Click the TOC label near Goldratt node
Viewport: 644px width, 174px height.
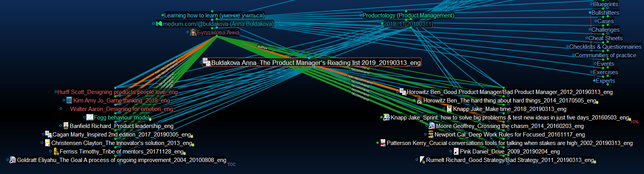click(231, 164)
